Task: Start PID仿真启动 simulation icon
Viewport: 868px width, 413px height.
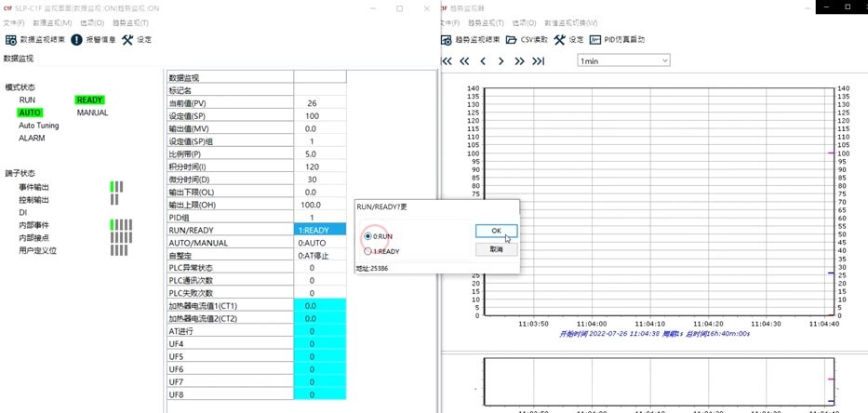Action: (595, 40)
